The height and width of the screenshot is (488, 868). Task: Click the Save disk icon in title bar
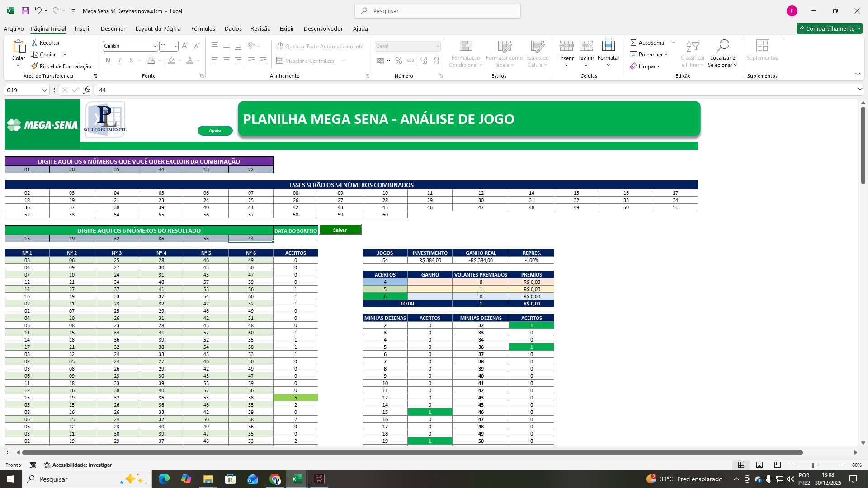25,11
